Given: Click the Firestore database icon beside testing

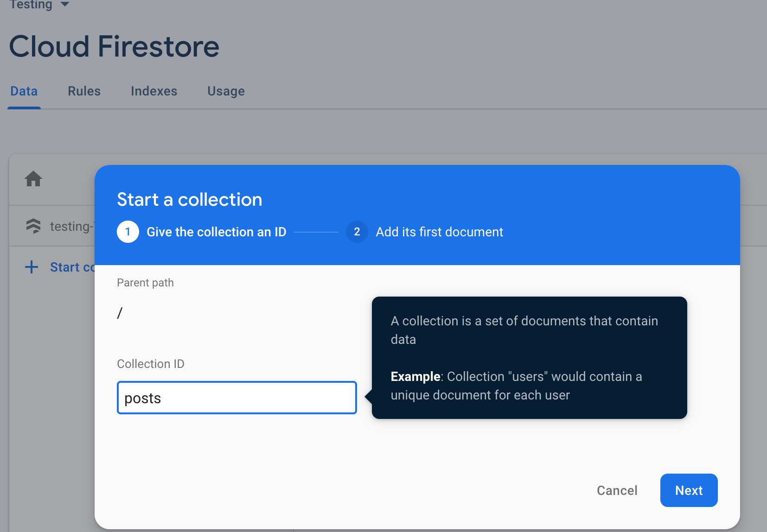Looking at the screenshot, I should click(33, 226).
